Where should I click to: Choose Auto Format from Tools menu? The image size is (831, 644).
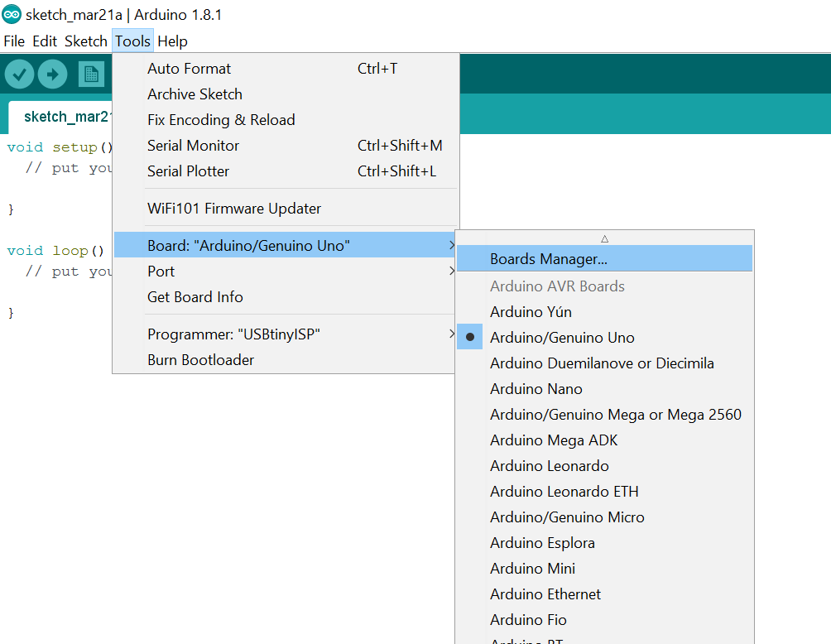tap(286, 69)
